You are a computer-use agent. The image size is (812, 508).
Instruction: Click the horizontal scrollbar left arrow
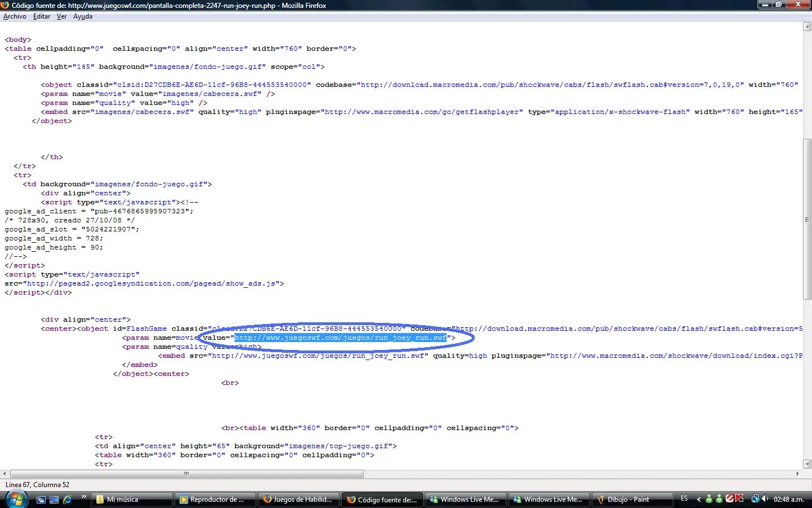tap(5, 474)
